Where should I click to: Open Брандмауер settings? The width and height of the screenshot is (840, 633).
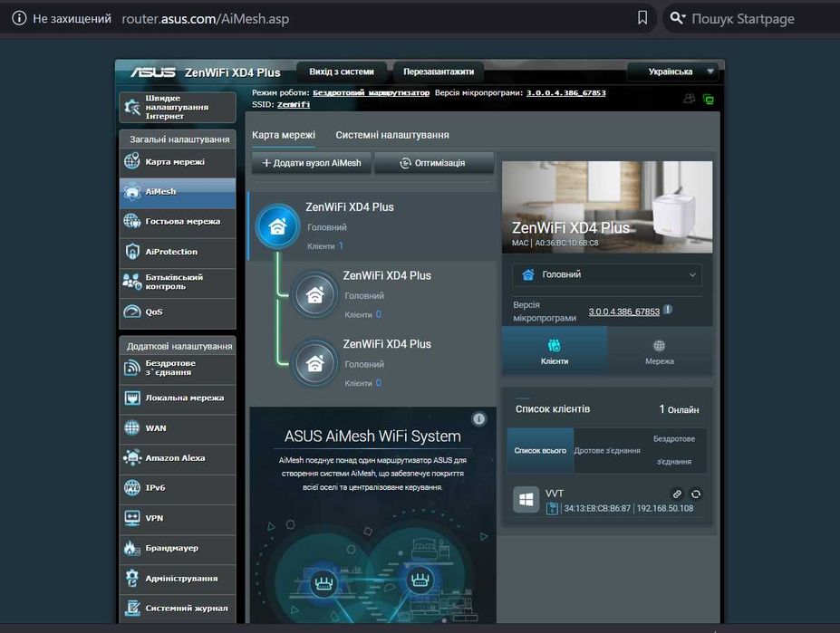point(178,548)
